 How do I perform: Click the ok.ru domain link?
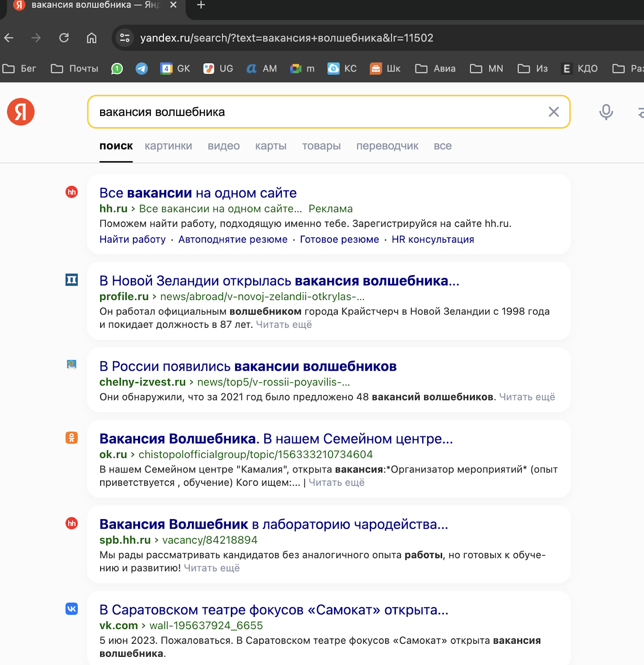point(113,454)
